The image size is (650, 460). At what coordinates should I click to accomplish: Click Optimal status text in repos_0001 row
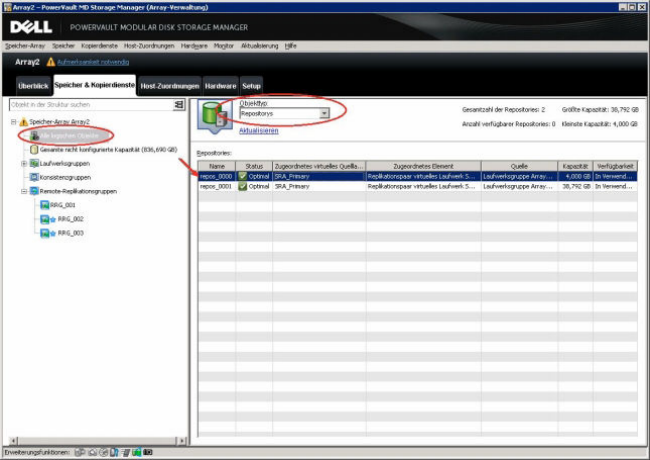[x=259, y=186]
